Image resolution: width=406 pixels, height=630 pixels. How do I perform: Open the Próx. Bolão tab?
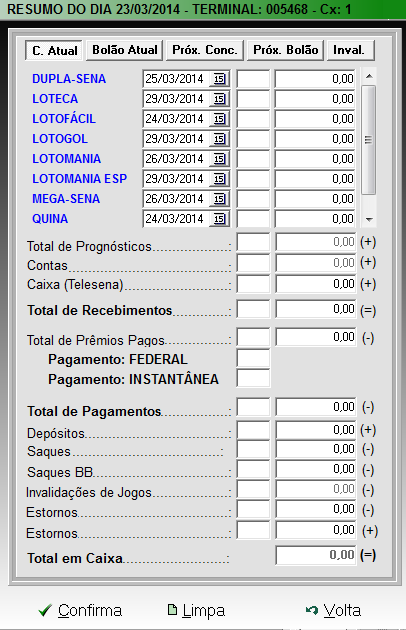click(285, 50)
